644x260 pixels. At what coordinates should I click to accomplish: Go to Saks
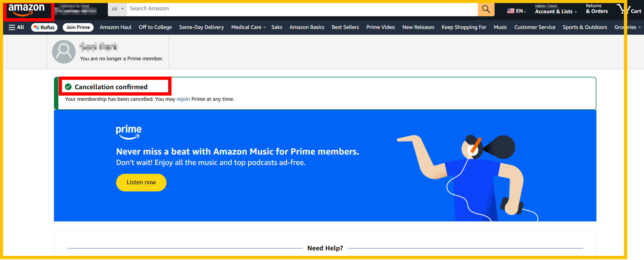[277, 27]
